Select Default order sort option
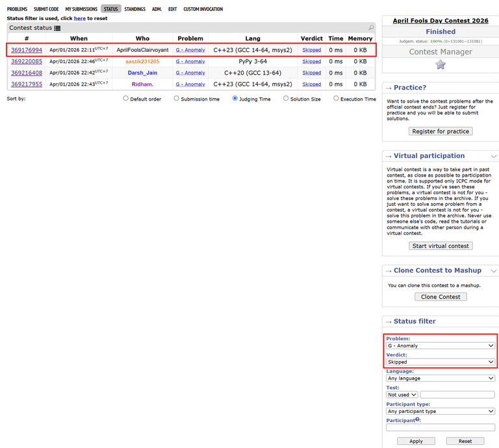 (x=125, y=99)
